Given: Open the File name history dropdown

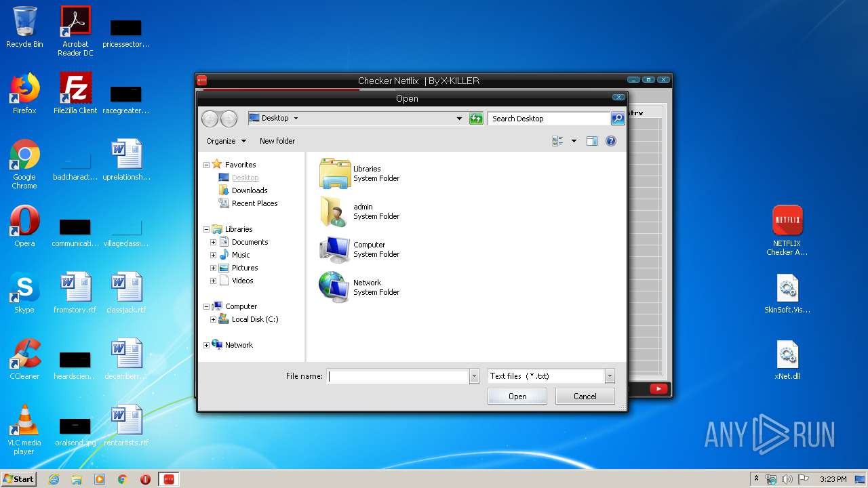Looking at the screenshot, I should click(474, 376).
